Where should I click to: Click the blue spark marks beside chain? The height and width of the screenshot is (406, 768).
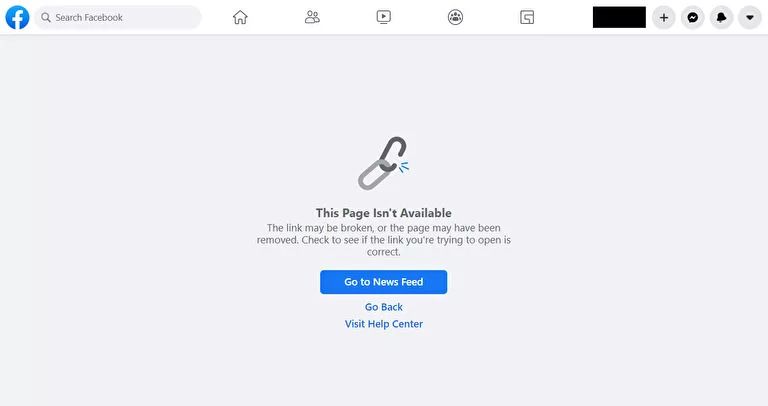(404, 167)
